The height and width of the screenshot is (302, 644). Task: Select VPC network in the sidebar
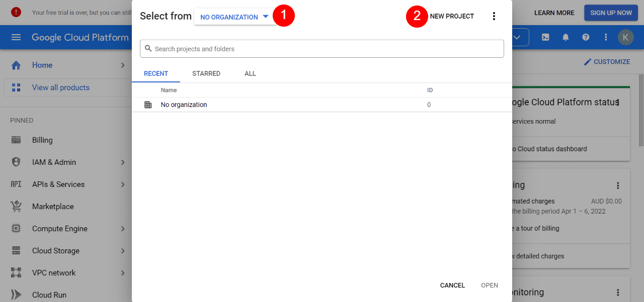[x=54, y=272]
